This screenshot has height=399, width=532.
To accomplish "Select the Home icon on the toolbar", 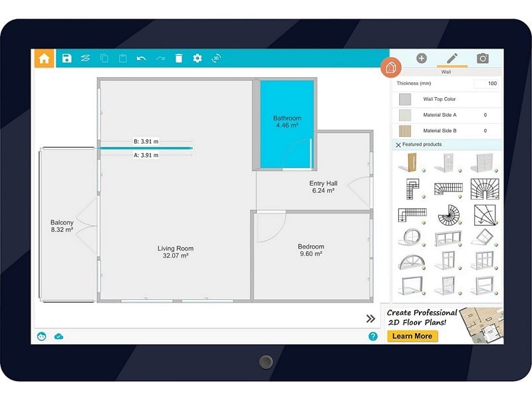I will 44,59.
